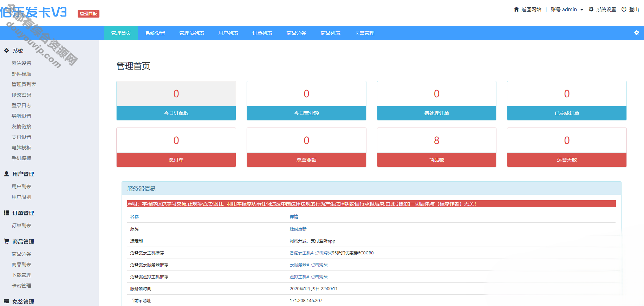Open 用户列表 in the sidebar
Viewport: 644px width, 306px height.
tap(21, 187)
